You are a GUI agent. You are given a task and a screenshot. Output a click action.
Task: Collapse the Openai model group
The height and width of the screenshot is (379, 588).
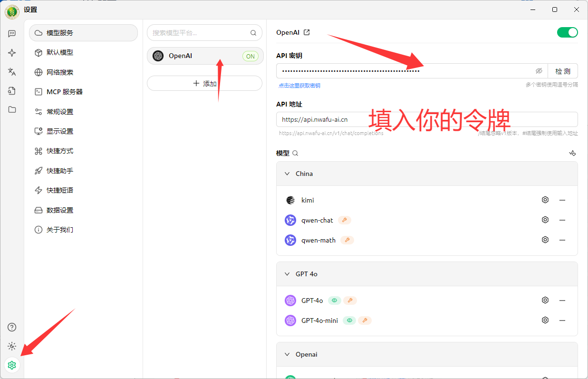click(x=287, y=354)
